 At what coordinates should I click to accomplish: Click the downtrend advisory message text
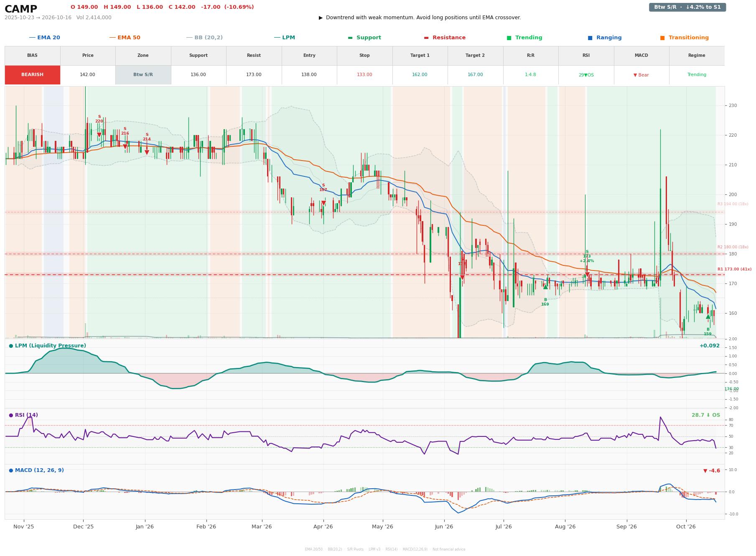coord(420,18)
